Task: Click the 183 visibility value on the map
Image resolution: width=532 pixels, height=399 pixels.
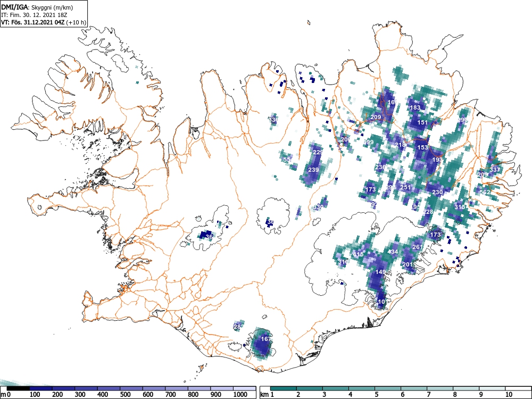Action: (x=415, y=107)
